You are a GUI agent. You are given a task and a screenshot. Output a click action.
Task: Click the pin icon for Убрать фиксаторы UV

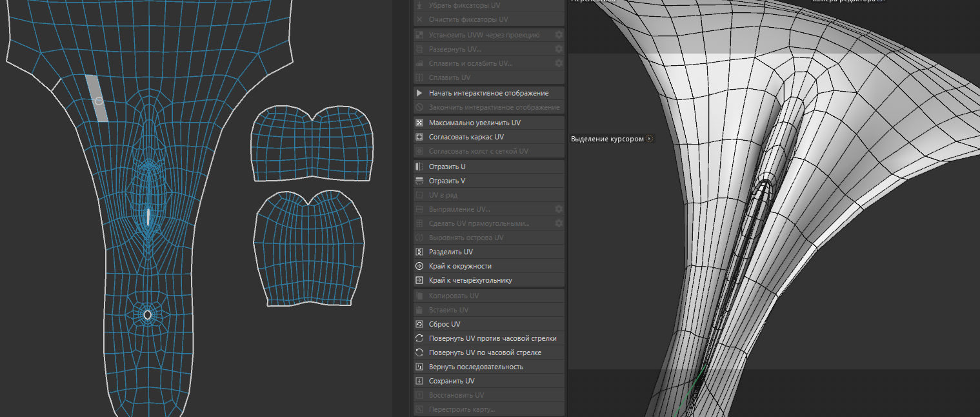(x=419, y=5)
